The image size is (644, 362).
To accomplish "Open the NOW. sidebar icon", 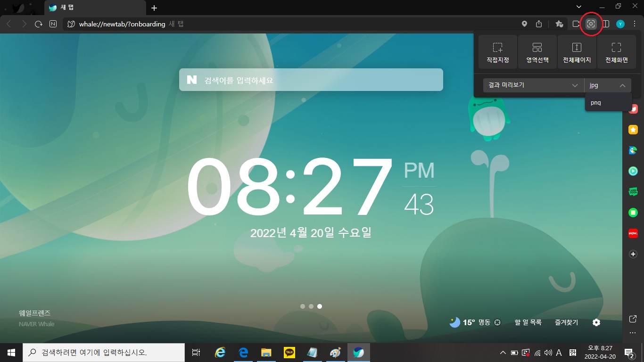I will 633,233.
